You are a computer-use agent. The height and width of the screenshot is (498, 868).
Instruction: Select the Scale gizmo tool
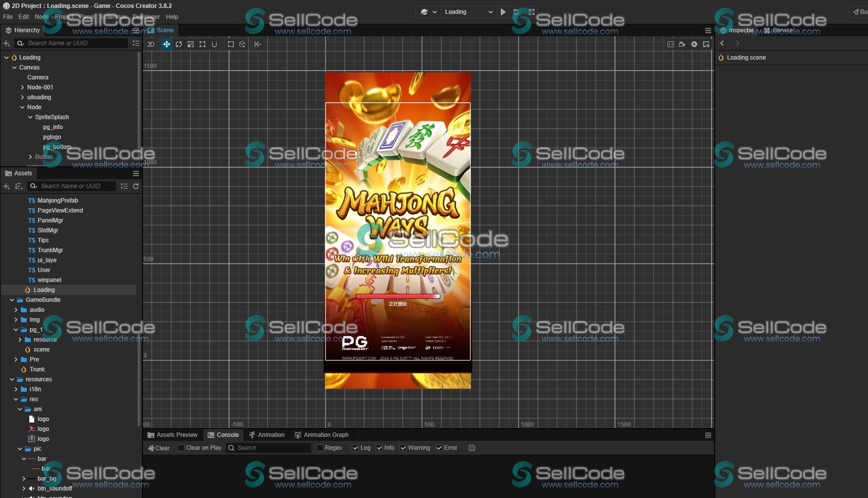tap(191, 44)
